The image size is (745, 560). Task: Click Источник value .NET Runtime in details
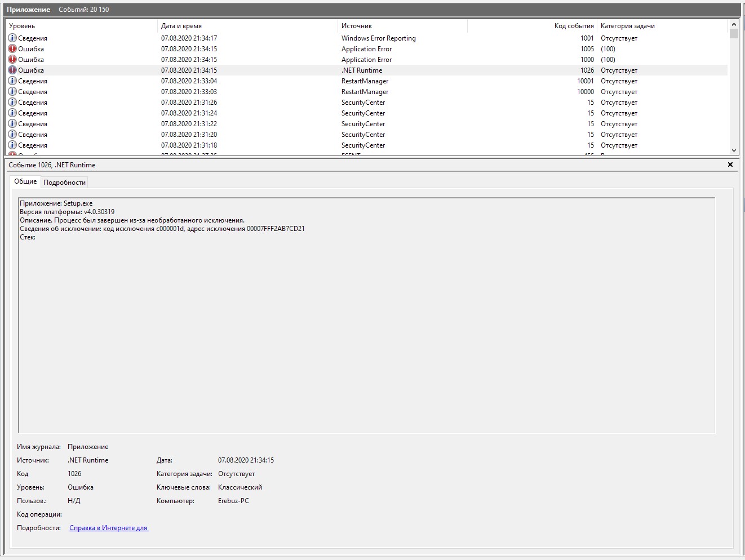click(88, 460)
